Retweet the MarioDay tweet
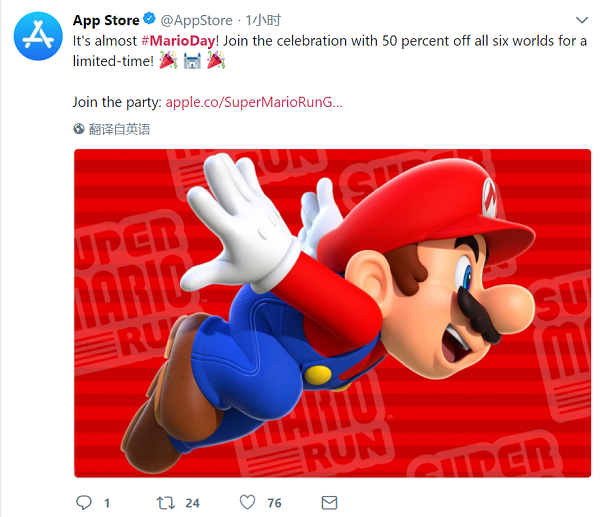This screenshot has height=517, width=600. pyautogui.click(x=166, y=502)
